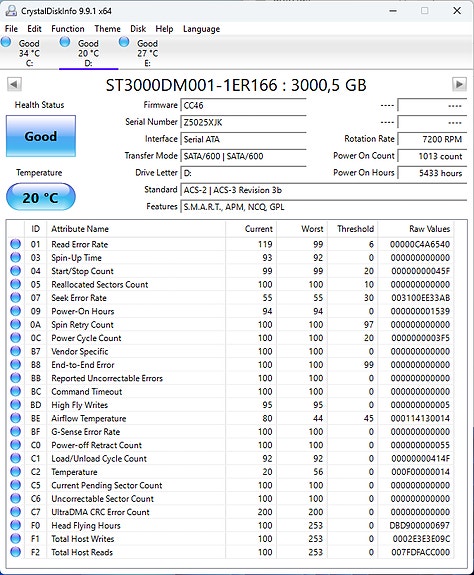Viewport: 474px width, 575px height.
Task: Click the Current column header
Action: click(x=251, y=229)
